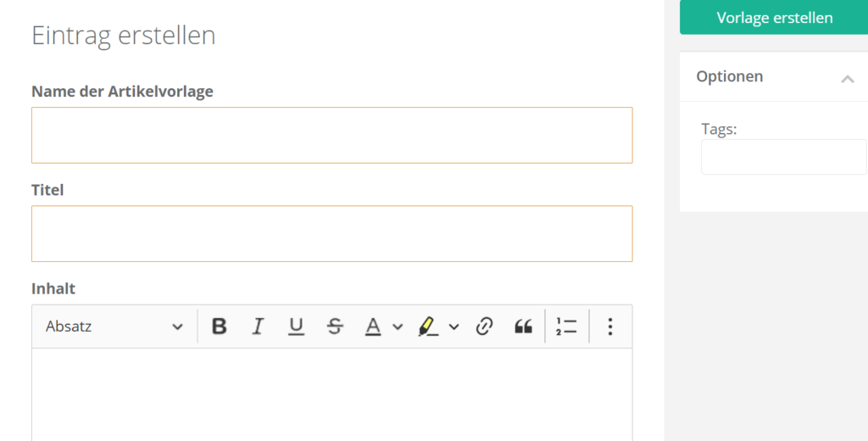Click inside the Inhalt editor text area
868x441 pixels.
click(331, 394)
